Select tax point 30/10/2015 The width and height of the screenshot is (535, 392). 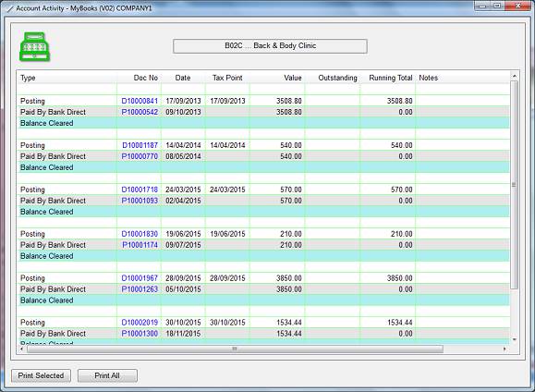click(x=227, y=323)
